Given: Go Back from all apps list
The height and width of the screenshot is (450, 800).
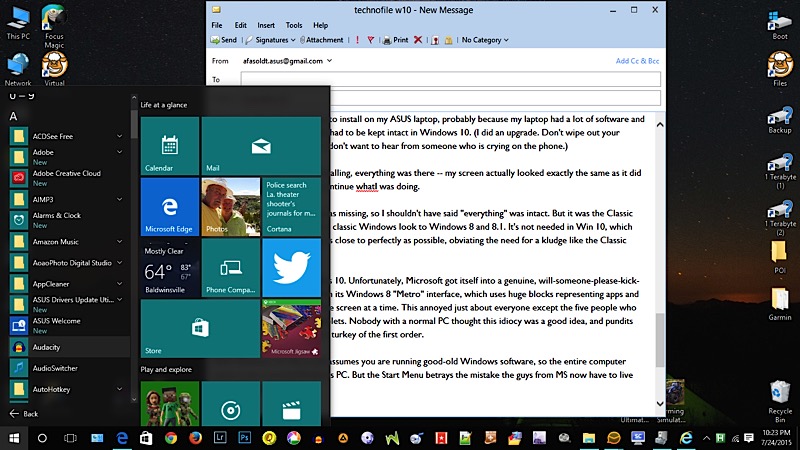Looking at the screenshot, I should 24,414.
